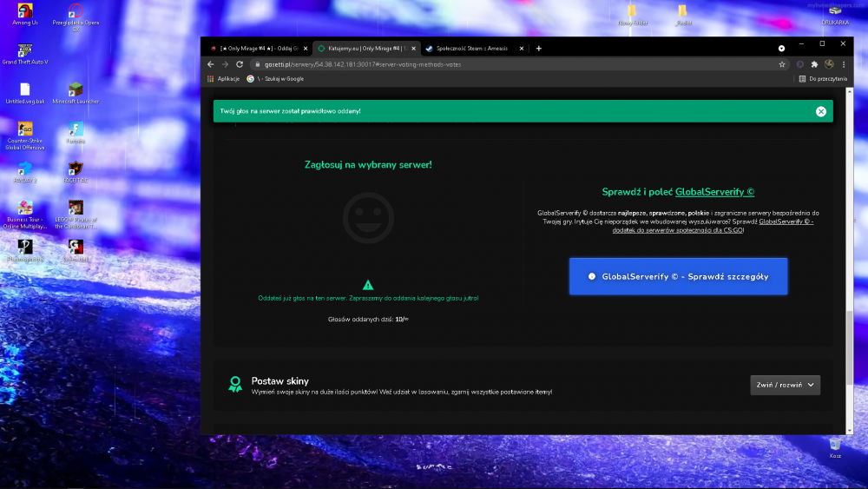Click the smiley face icon in voting panel
The image size is (868, 489).
point(368,218)
